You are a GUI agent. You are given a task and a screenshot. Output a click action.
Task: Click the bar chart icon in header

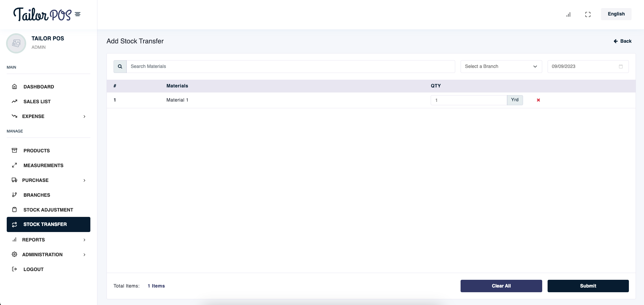click(x=568, y=14)
